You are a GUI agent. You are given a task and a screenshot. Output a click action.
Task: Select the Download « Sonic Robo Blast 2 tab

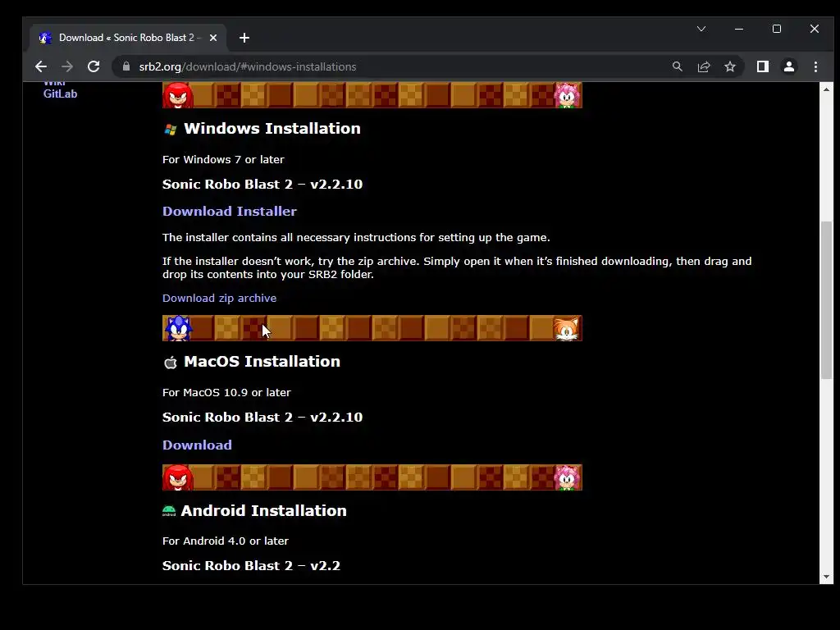127,38
